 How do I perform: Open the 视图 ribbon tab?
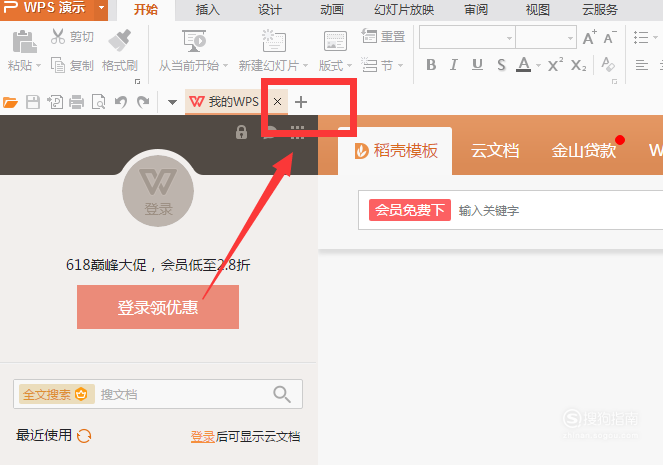pyautogui.click(x=537, y=10)
